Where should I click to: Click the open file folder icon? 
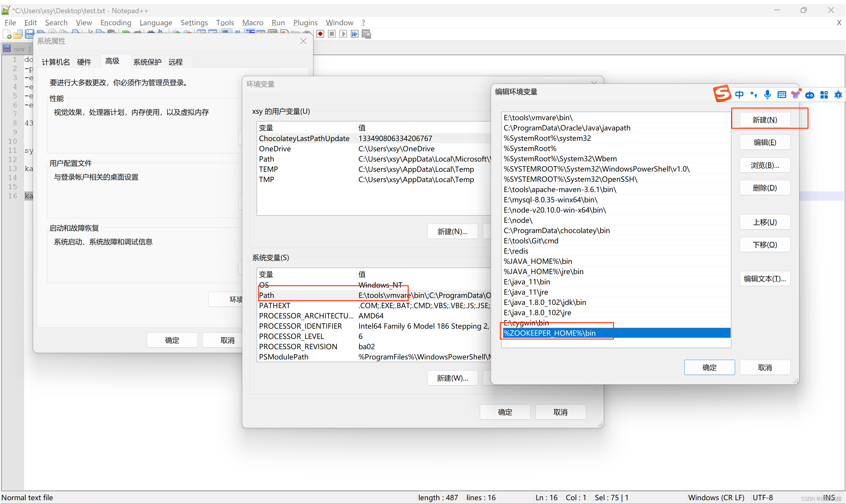coord(18,34)
